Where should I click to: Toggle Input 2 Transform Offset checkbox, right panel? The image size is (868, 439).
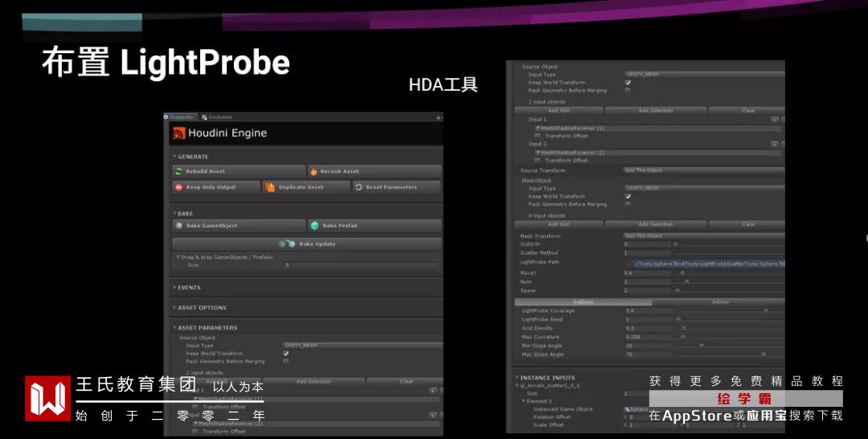point(537,160)
